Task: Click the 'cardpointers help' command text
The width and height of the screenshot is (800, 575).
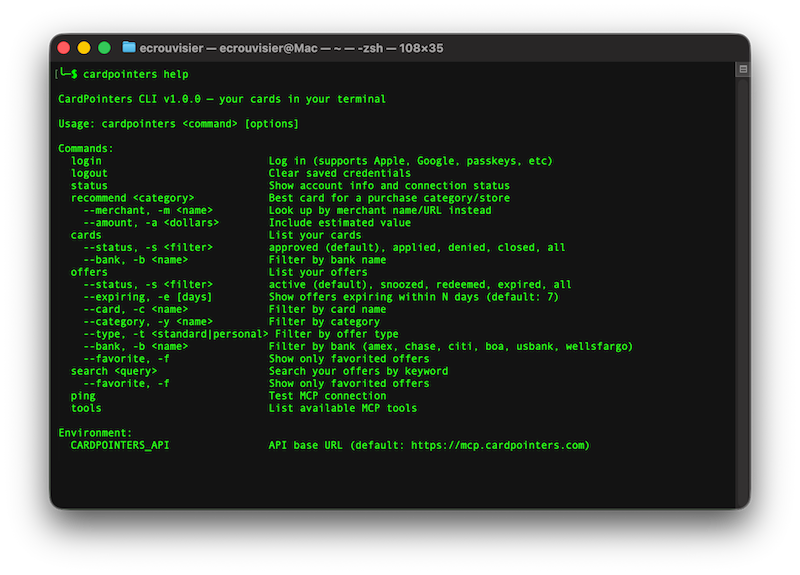Action: click(136, 74)
